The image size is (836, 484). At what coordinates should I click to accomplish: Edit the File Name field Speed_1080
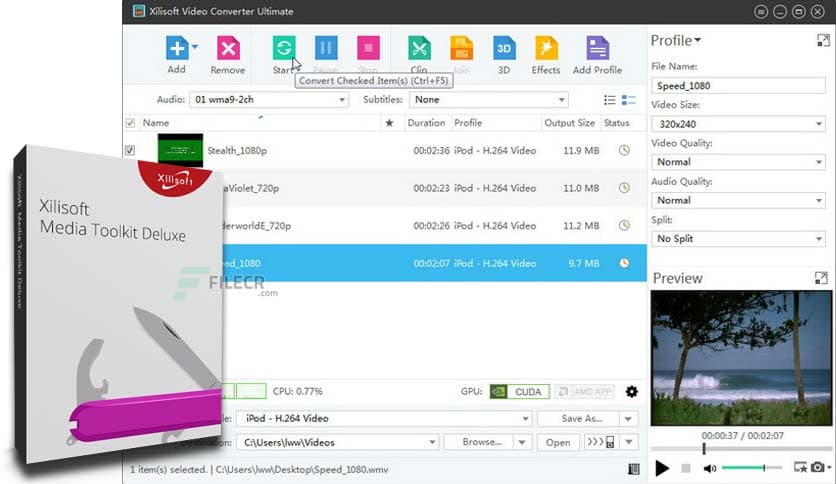pos(738,86)
